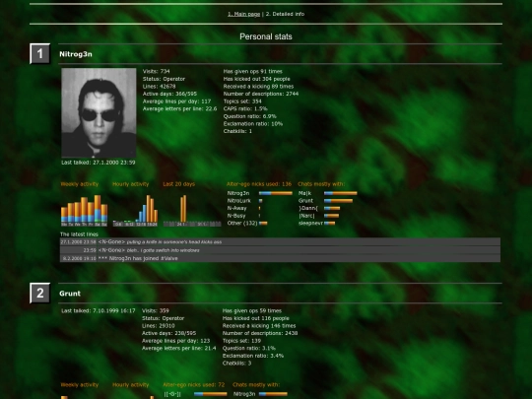This screenshot has width=532, height=399.
Task: Click 'Alter-ego nicks used: 72' label
Action: pos(194,385)
